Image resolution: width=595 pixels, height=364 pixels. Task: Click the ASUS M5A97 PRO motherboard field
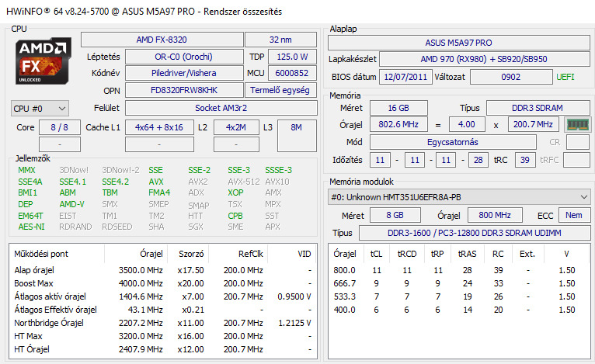tap(458, 43)
